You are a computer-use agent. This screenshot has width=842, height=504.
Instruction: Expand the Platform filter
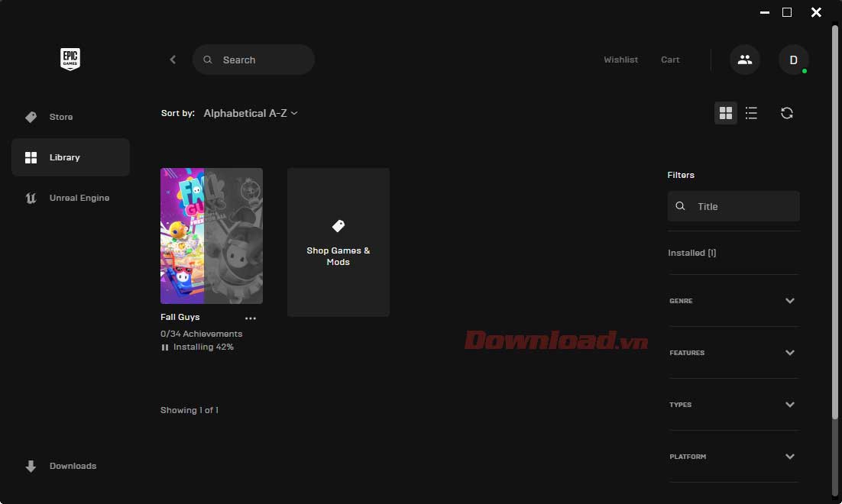click(x=734, y=457)
